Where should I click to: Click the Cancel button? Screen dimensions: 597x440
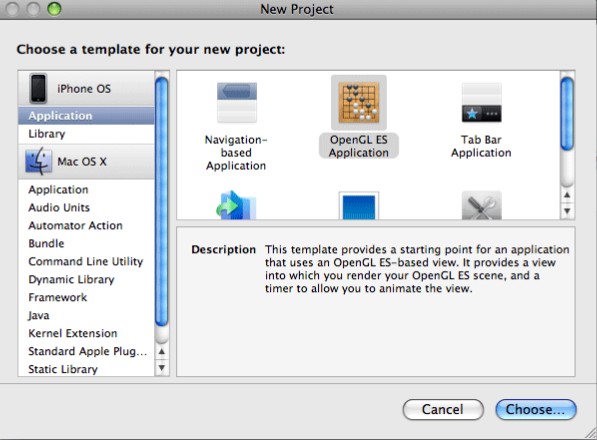(443, 410)
